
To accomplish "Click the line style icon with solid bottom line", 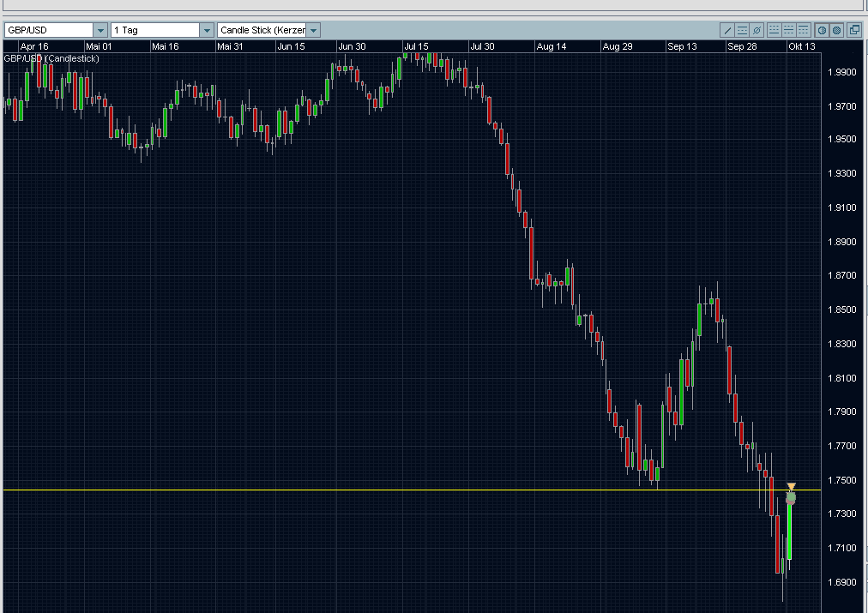I will point(775,30).
